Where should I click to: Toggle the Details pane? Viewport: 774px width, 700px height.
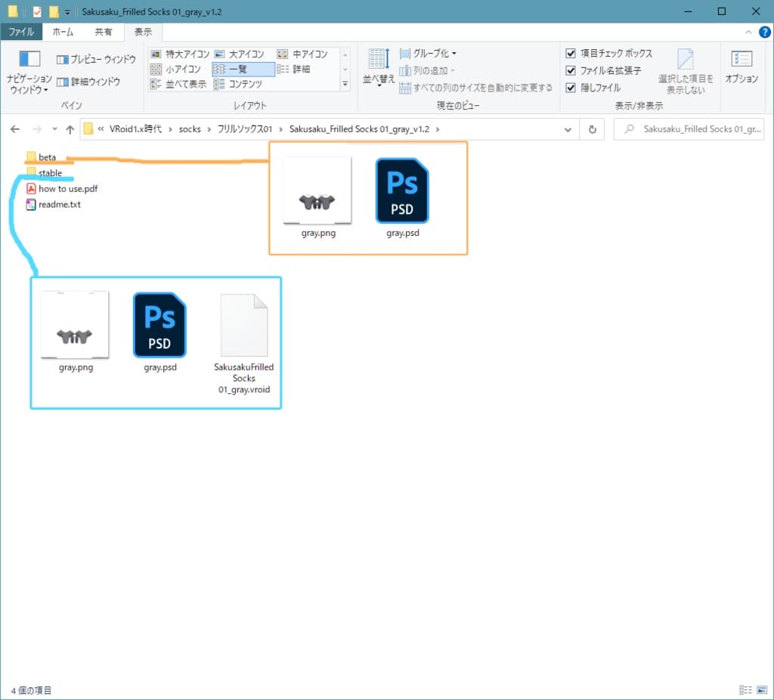pyautogui.click(x=88, y=82)
